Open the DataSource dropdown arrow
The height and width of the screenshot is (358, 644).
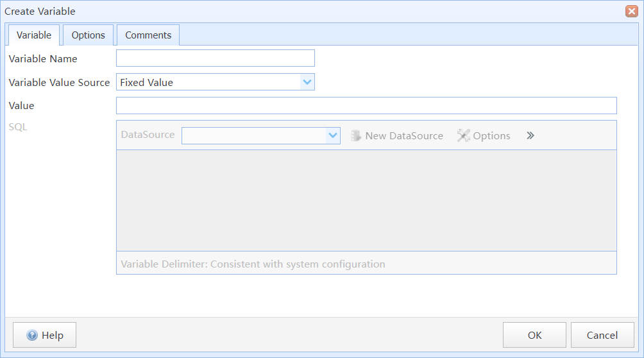coord(333,135)
